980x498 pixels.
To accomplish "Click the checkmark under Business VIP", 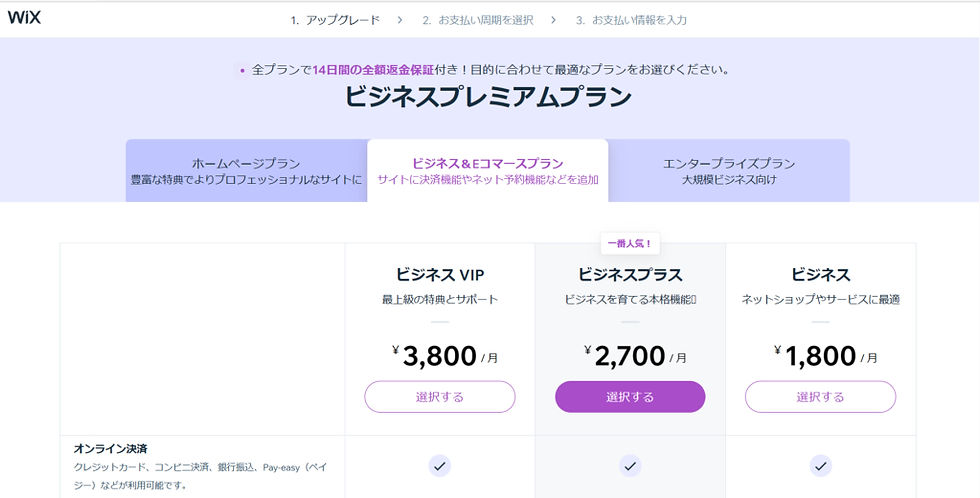I will pos(440,465).
